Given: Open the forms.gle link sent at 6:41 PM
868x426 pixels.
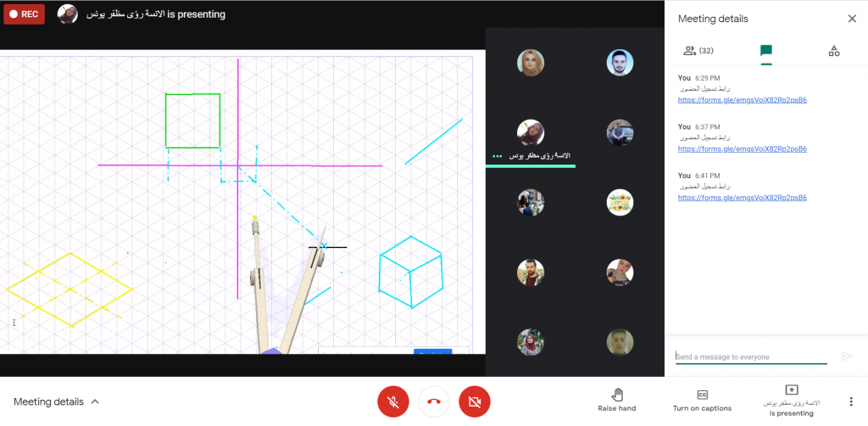Looking at the screenshot, I should pyautogui.click(x=742, y=198).
